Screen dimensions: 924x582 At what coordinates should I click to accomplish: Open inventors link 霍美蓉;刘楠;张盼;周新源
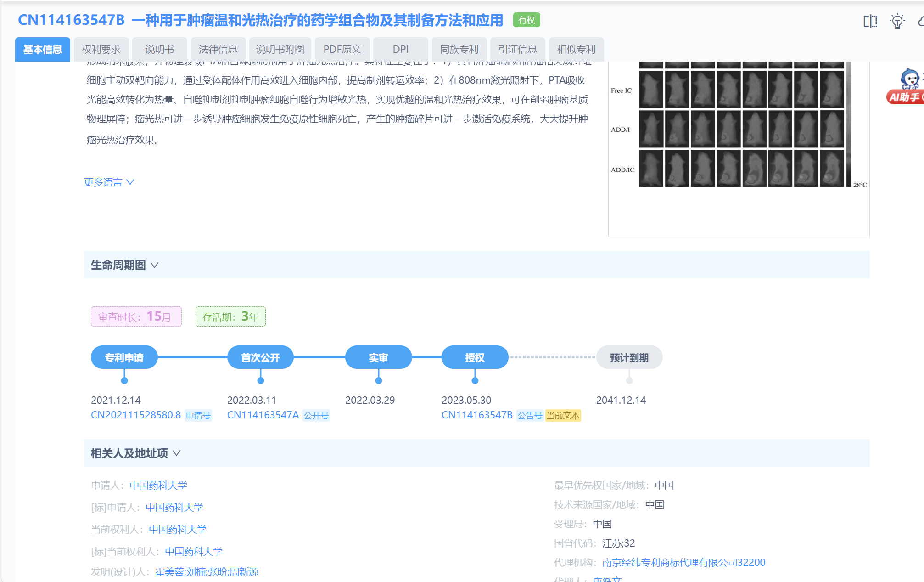[207, 572]
